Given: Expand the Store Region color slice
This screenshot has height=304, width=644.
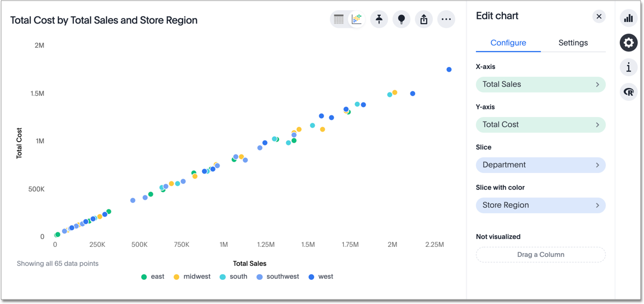Looking at the screenshot, I should 540,205.
